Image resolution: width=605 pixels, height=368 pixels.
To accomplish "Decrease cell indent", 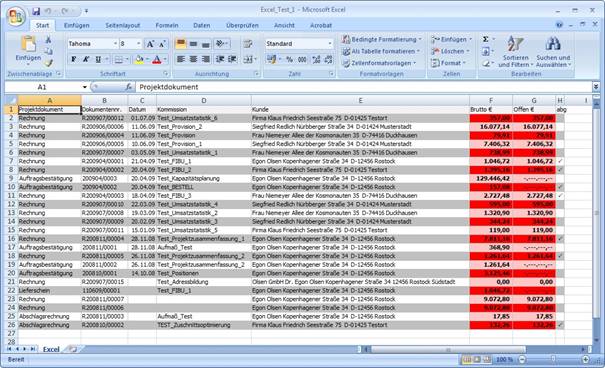I will pos(220,59).
